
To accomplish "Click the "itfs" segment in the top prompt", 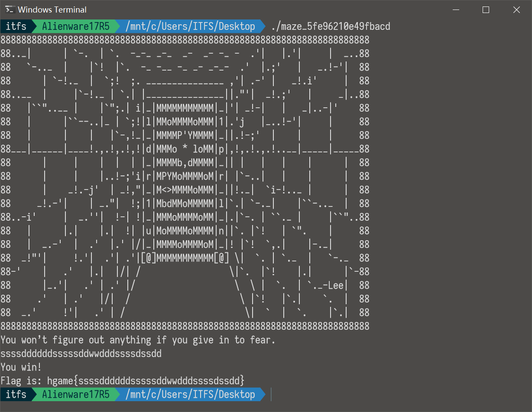I will pyautogui.click(x=16, y=26).
